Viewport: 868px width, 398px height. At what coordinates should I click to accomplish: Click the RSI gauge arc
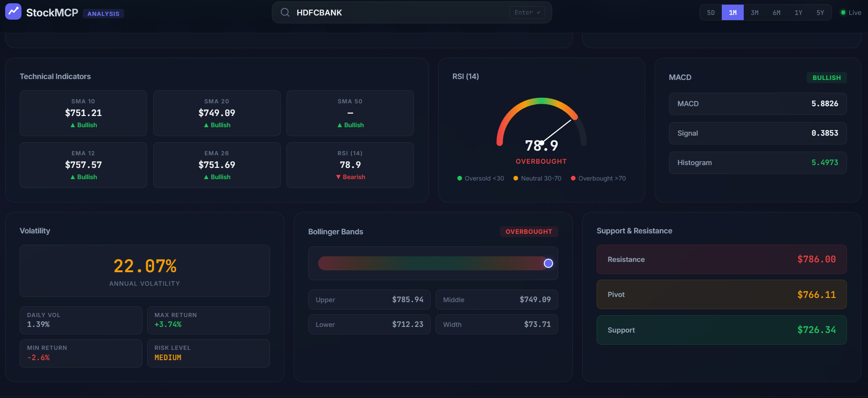pos(541,122)
